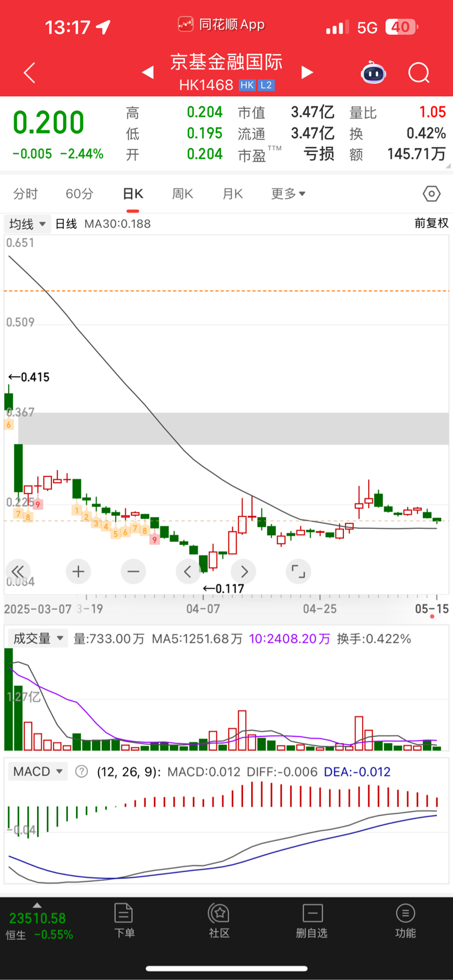Tap MA30:0.188 label
Viewport: 453px width, 980px height.
[117, 224]
